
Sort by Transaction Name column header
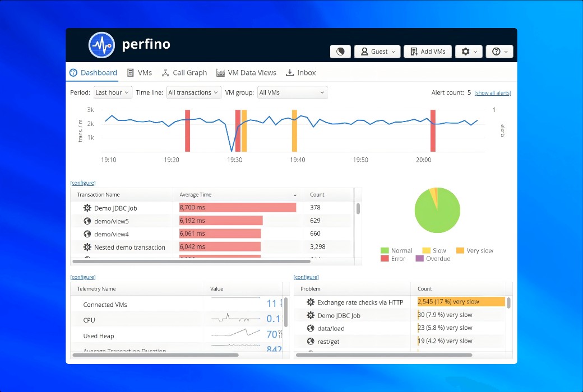coord(122,195)
